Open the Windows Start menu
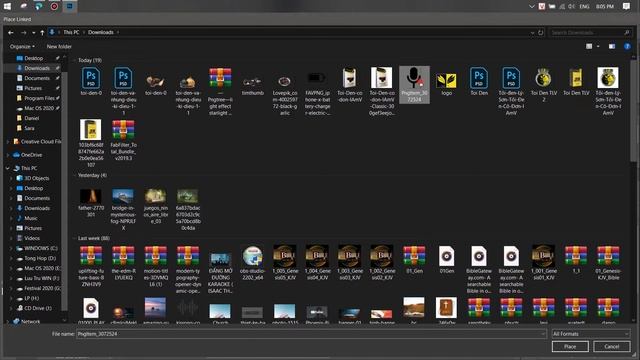The height and width of the screenshot is (360, 640). point(7,6)
